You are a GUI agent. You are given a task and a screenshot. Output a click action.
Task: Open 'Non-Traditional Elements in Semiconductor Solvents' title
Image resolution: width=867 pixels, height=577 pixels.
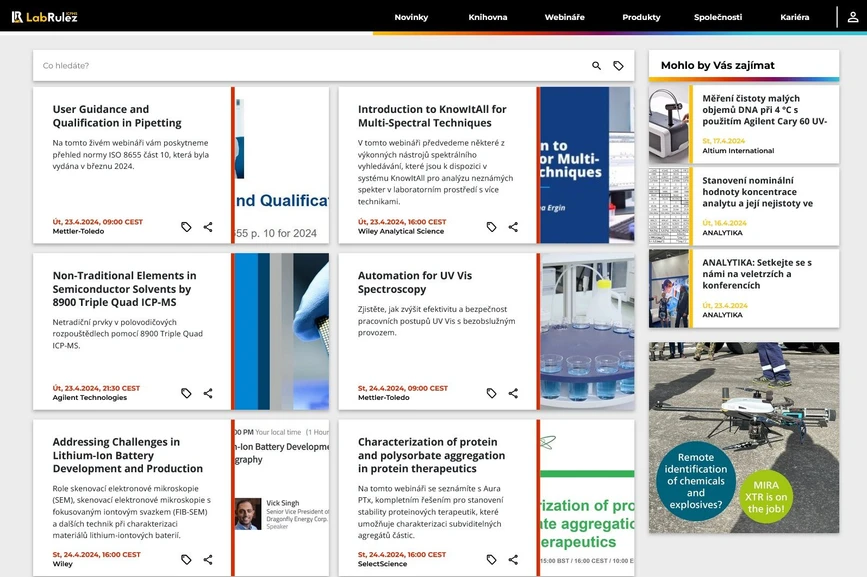click(x=124, y=289)
